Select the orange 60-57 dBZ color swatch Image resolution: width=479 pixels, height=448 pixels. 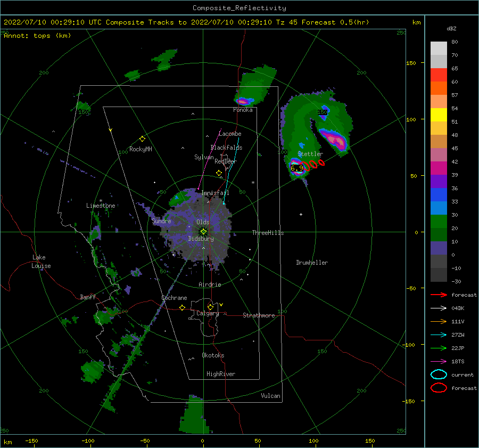[439, 88]
